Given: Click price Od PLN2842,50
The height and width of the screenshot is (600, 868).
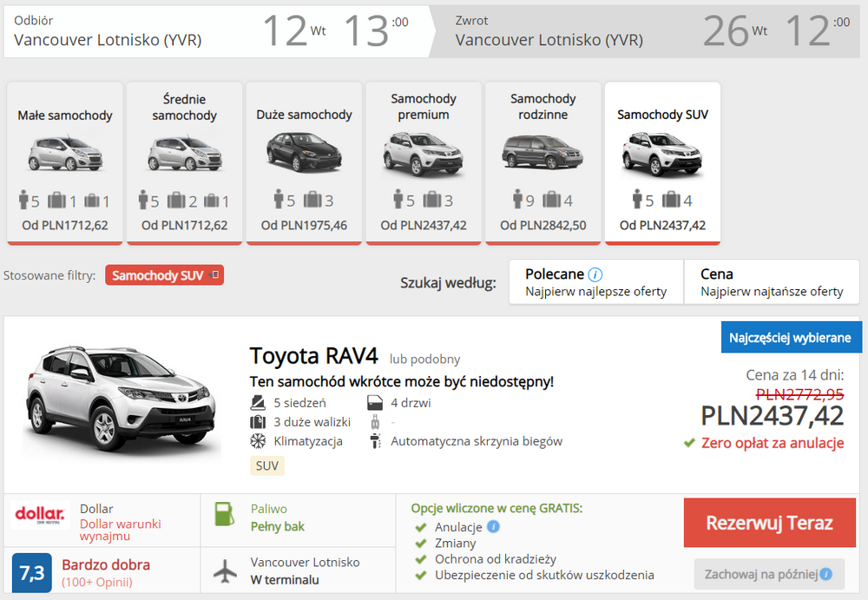Looking at the screenshot, I should click(x=543, y=226).
